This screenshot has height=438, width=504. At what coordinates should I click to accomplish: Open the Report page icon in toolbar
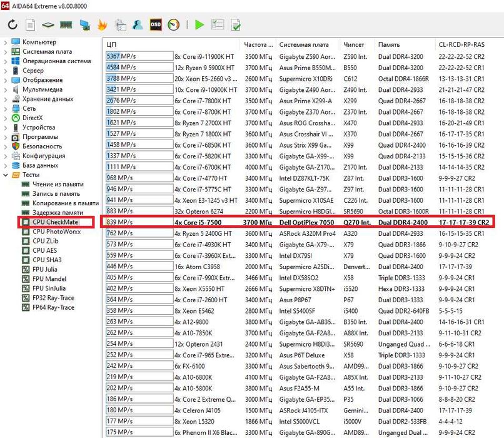pos(30,25)
